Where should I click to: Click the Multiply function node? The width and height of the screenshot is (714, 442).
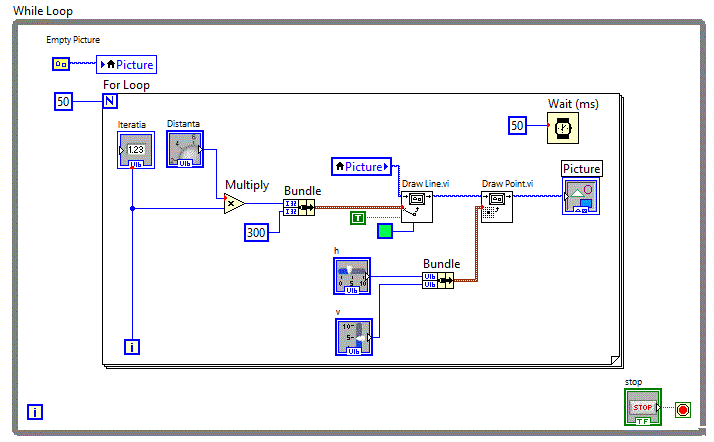click(233, 204)
